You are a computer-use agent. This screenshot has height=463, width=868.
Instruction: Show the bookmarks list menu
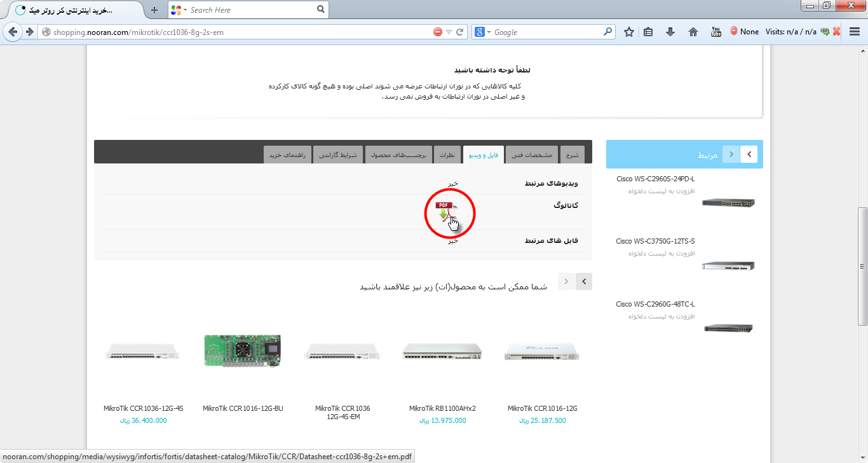point(648,32)
